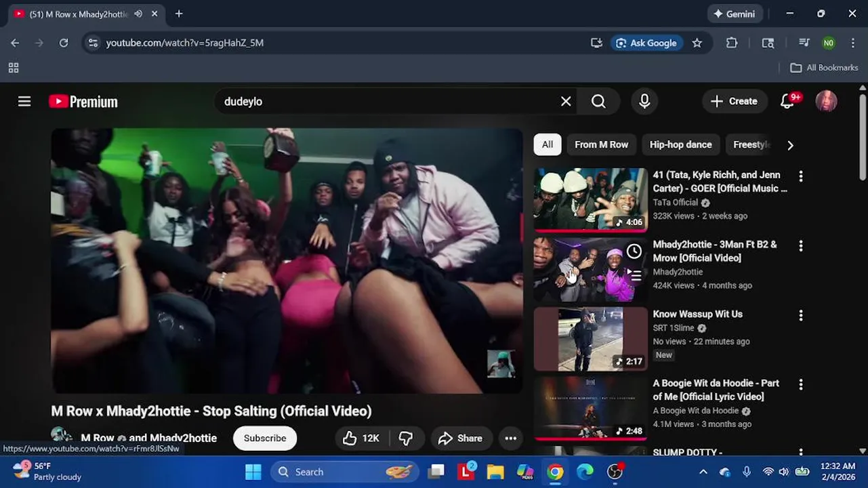868x488 pixels.
Task: Open the weather widget 56°F
Action: [47, 472]
